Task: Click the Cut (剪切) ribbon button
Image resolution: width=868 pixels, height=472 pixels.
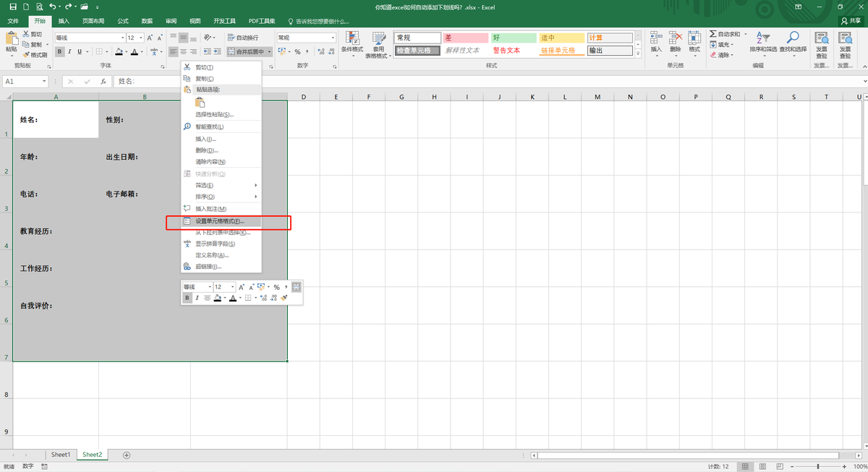Action: click(x=32, y=34)
